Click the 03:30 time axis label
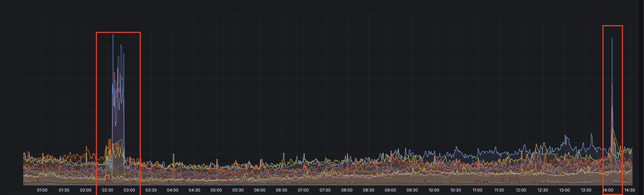 click(151, 190)
